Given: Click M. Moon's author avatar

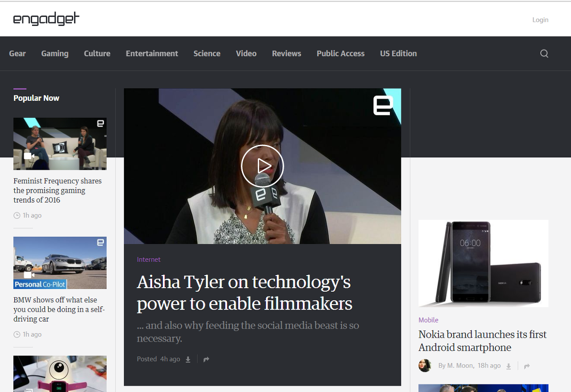Looking at the screenshot, I should click(425, 366).
